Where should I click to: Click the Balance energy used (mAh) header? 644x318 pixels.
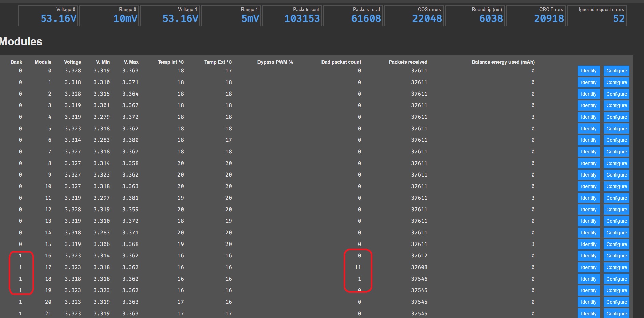click(503, 62)
